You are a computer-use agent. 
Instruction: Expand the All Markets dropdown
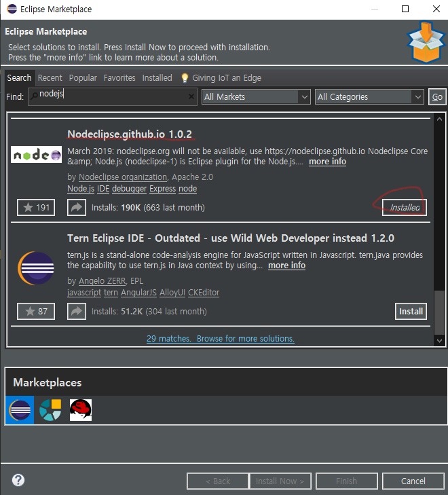pyautogui.click(x=256, y=96)
